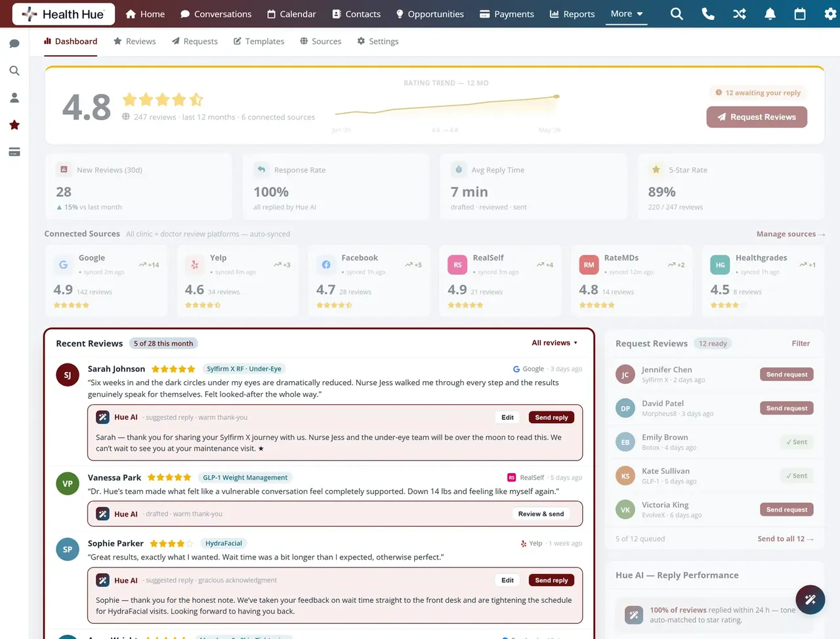Open Contacts in the top menu
Screen dimensions: 840x639
point(356,14)
